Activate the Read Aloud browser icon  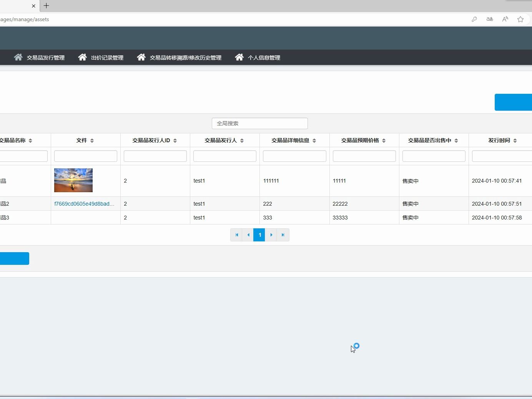point(505,19)
